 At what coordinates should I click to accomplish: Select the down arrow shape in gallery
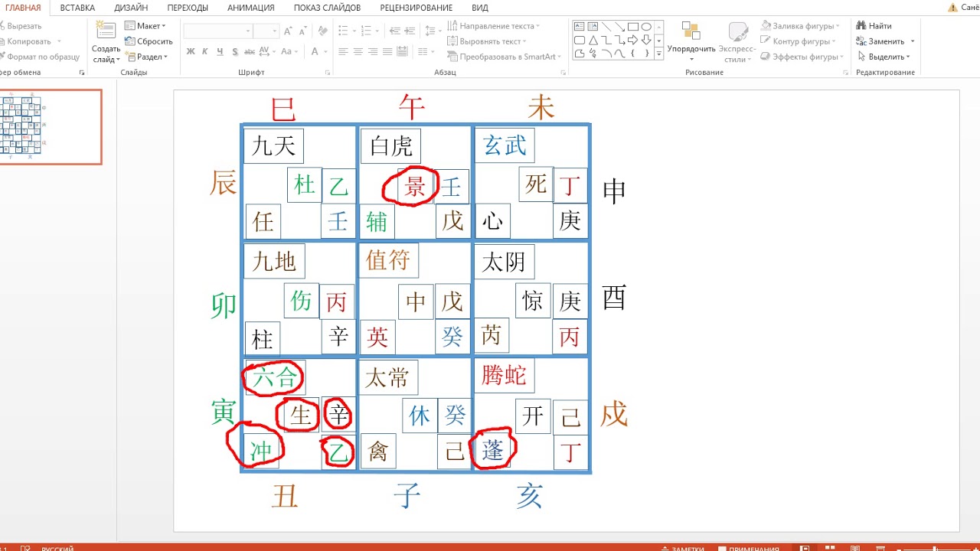646,40
